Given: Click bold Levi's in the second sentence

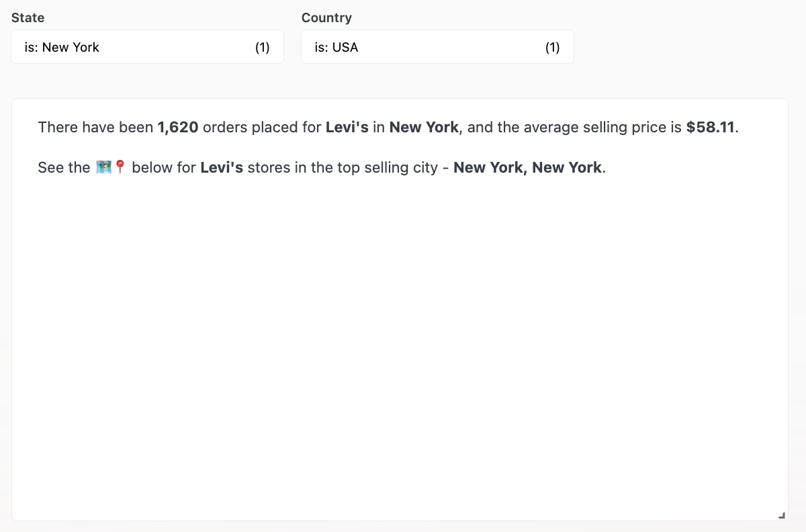Looking at the screenshot, I should (222, 167).
